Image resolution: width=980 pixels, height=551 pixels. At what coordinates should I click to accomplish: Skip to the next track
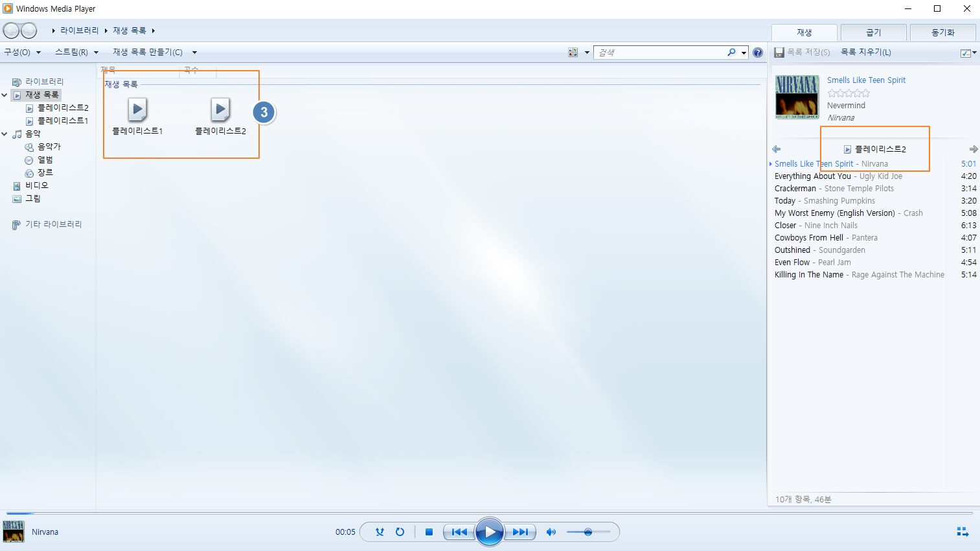(x=520, y=532)
